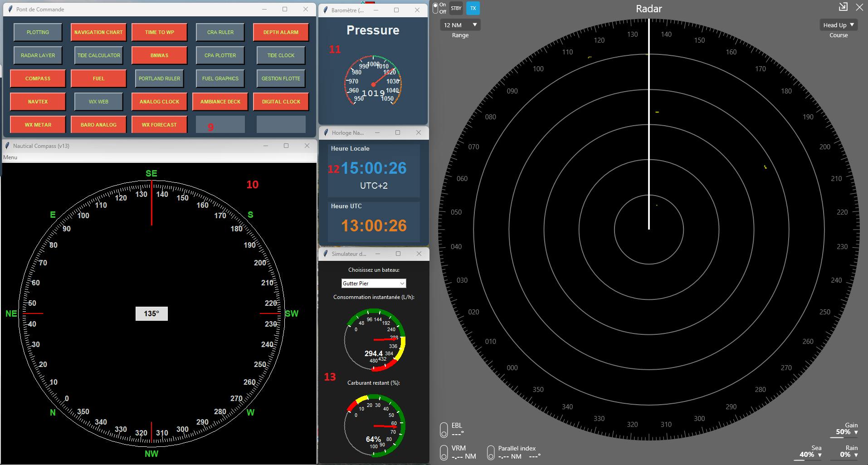Click the fuel consumption gauge
868x465 pixels.
(375, 340)
